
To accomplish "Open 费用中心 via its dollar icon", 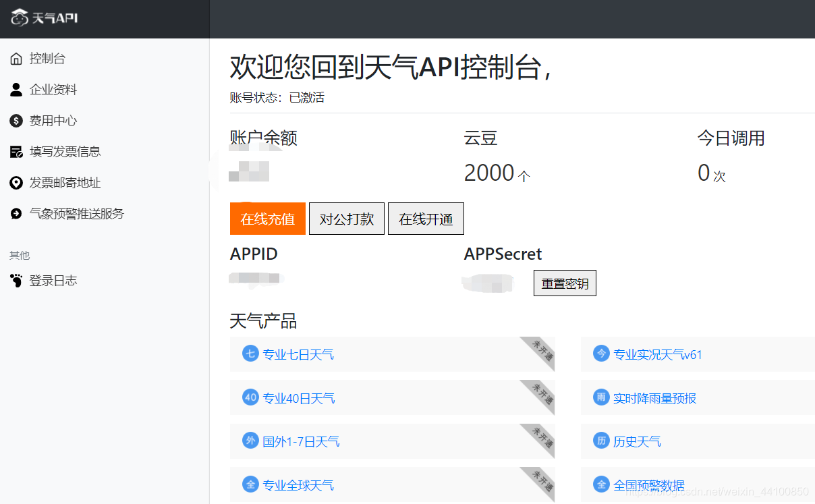I will [16, 120].
